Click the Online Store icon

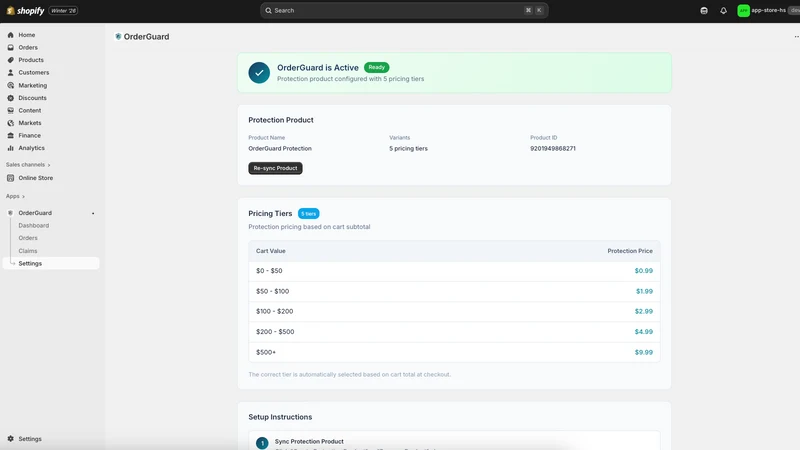[x=10, y=178]
